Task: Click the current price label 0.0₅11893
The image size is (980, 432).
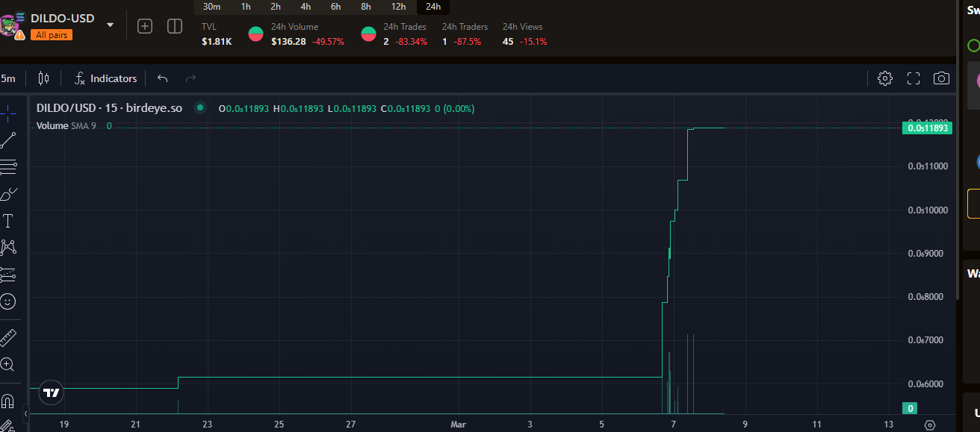Action: point(927,128)
